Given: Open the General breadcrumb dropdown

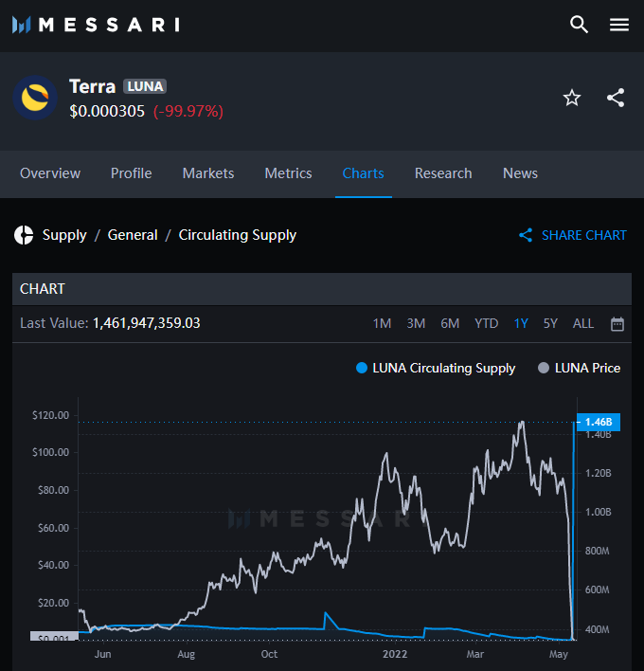Looking at the screenshot, I should [133, 235].
